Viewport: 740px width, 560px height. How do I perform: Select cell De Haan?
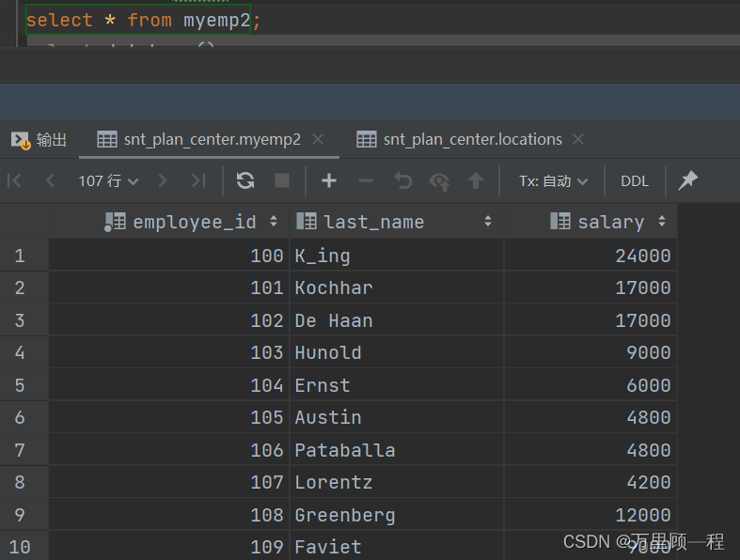pos(397,320)
